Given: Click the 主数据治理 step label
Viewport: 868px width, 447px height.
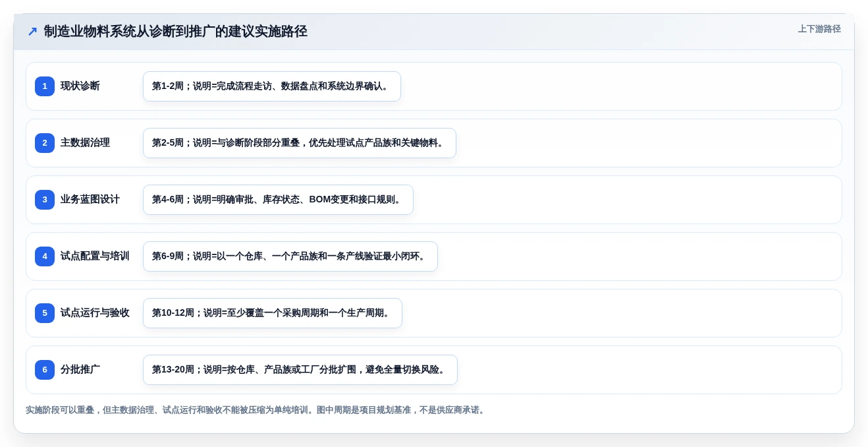Looking at the screenshot, I should tap(85, 143).
